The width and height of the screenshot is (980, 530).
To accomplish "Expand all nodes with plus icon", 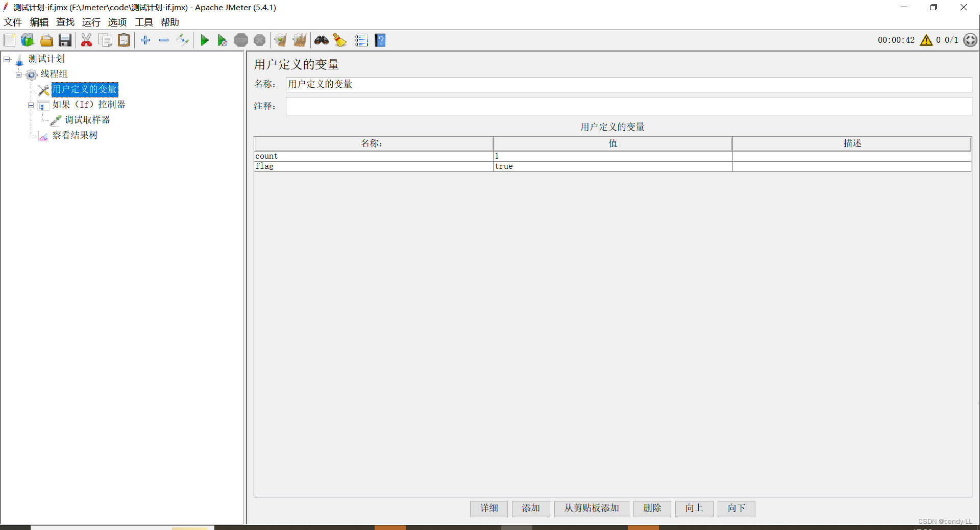I will pyautogui.click(x=145, y=40).
